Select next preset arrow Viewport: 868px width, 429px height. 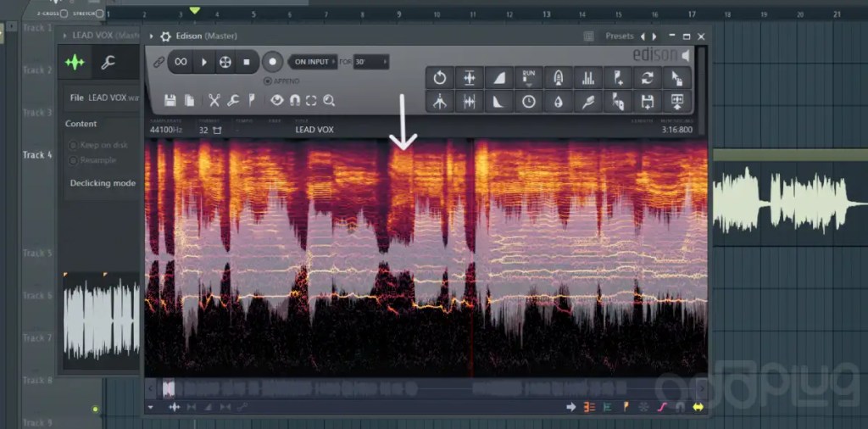[x=654, y=36]
